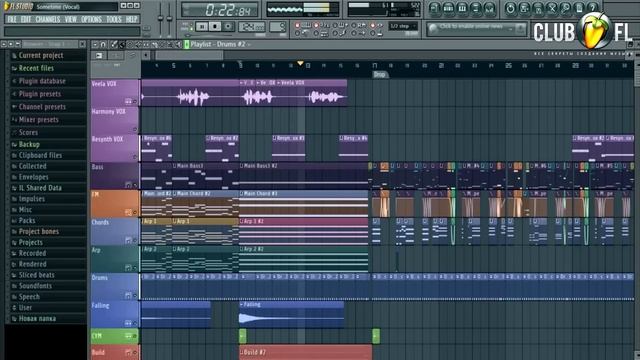Expand the Channel presets folder
640x360 pixels.
pos(42,107)
